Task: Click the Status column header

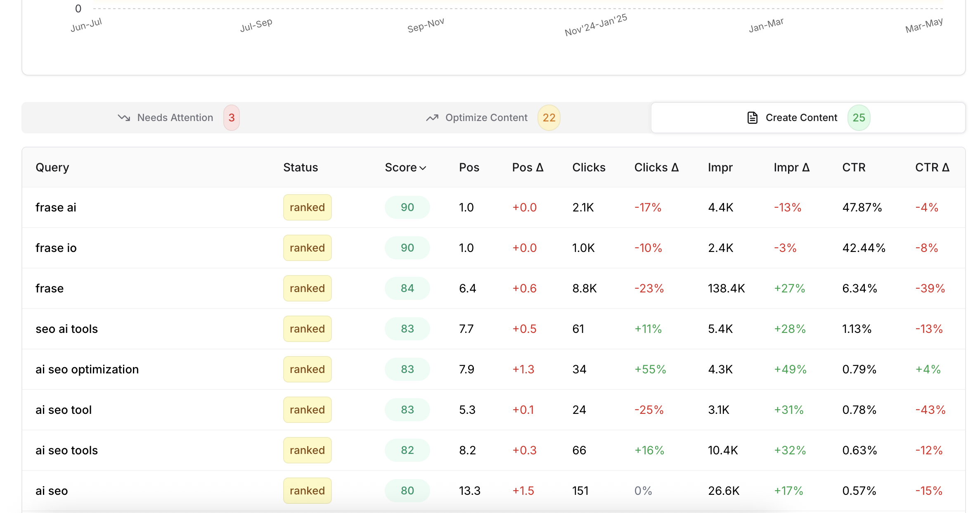Action: pyautogui.click(x=301, y=167)
